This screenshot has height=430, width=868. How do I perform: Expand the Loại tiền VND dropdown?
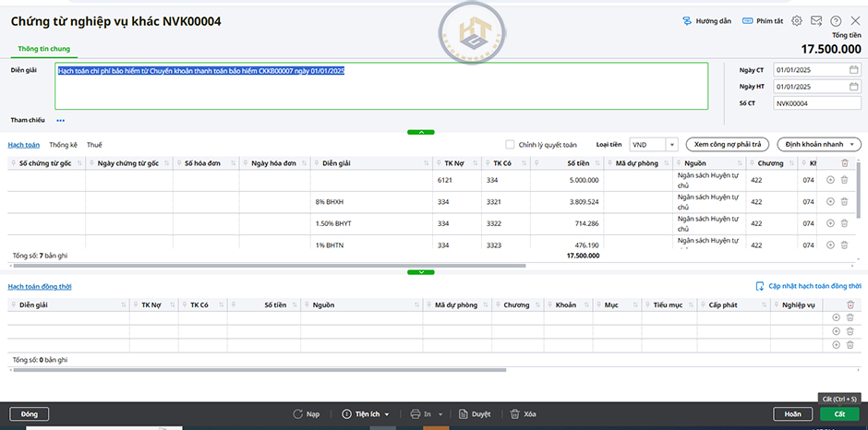(671, 145)
